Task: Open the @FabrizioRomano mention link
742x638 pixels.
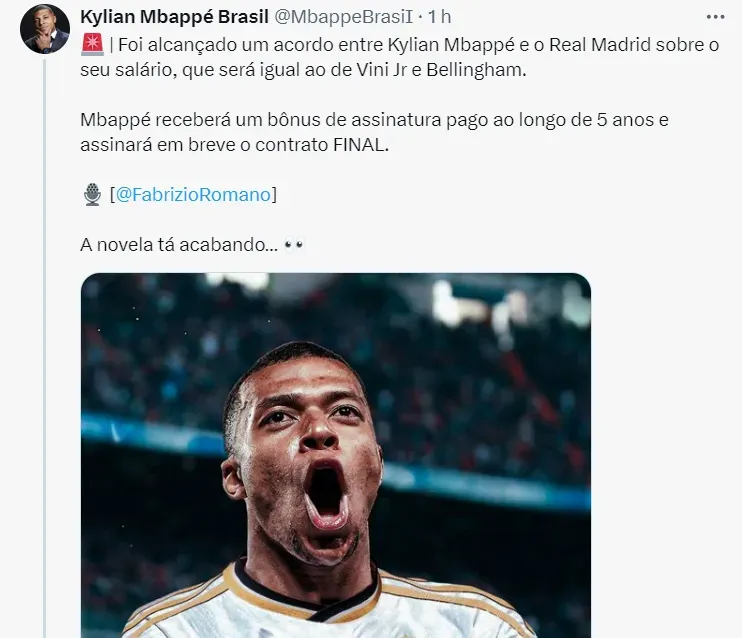Action: click(x=193, y=195)
